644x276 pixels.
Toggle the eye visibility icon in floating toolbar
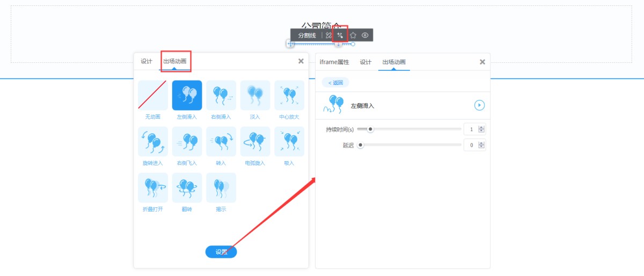click(x=365, y=35)
